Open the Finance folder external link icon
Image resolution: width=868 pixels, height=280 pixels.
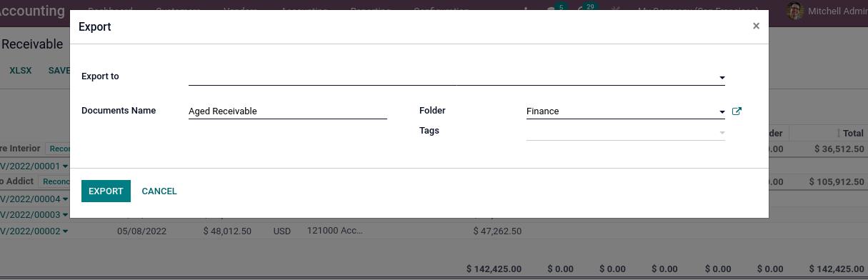[737, 111]
